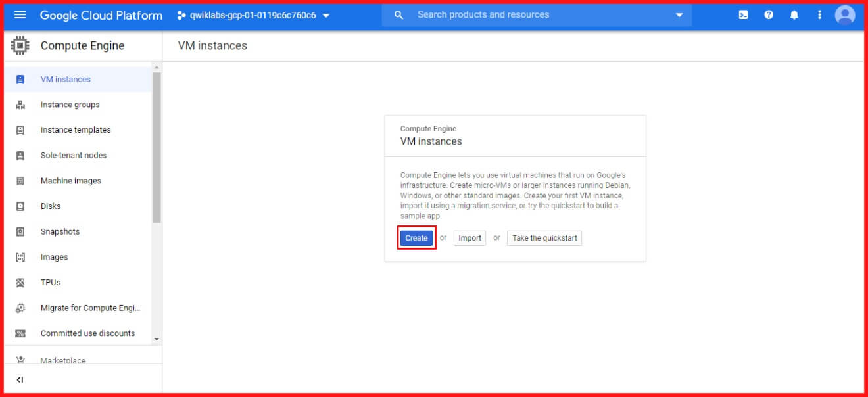
Task: Click the user account avatar
Action: (x=845, y=14)
